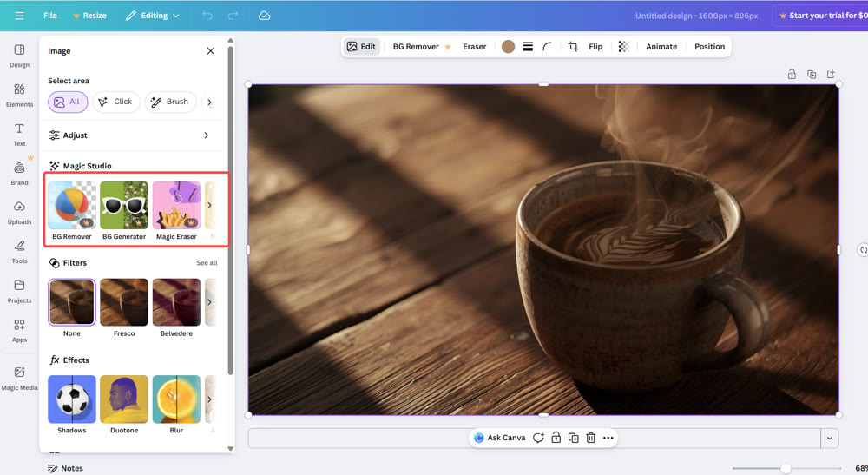
Task: Open the Magic Media side panel
Action: tap(19, 379)
